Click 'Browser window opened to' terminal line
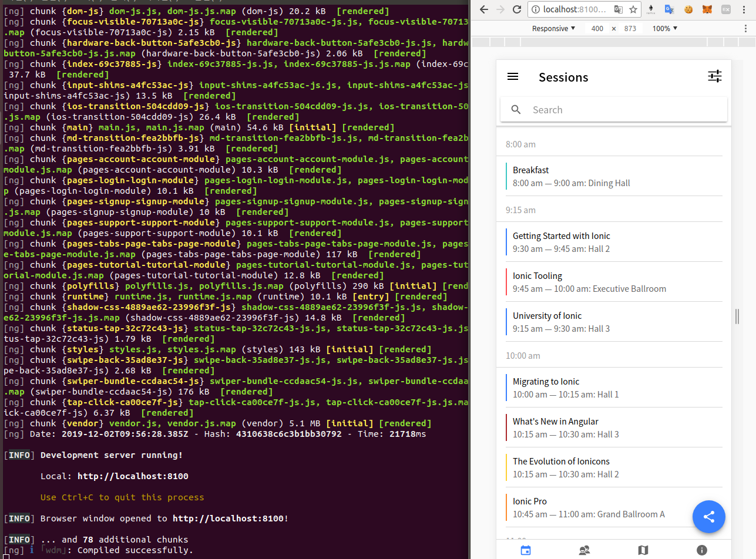 pyautogui.click(x=104, y=518)
